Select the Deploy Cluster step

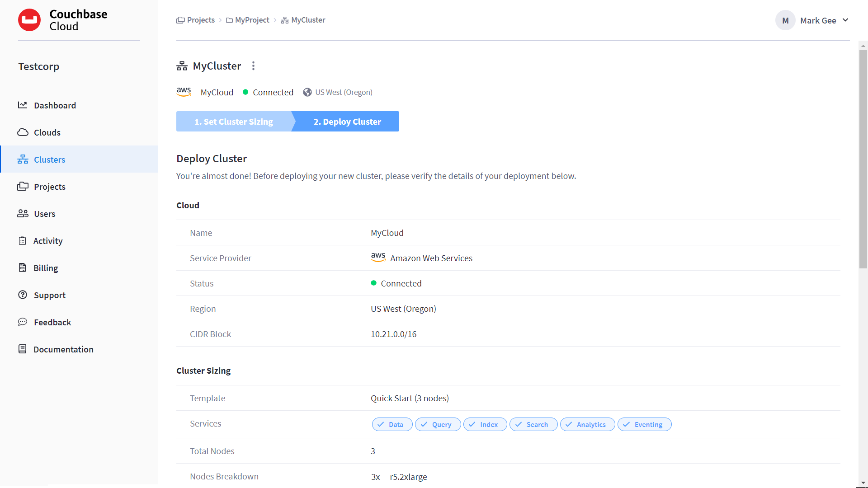tap(347, 121)
